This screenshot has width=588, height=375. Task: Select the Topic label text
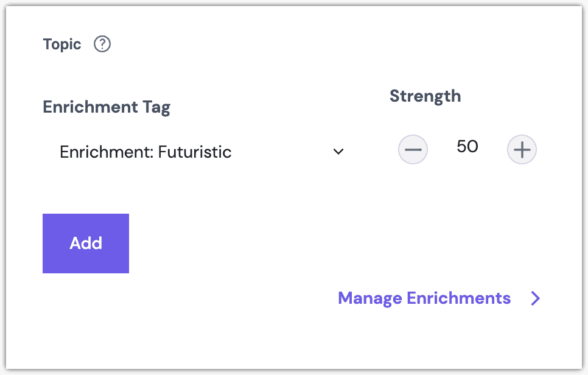(x=61, y=44)
